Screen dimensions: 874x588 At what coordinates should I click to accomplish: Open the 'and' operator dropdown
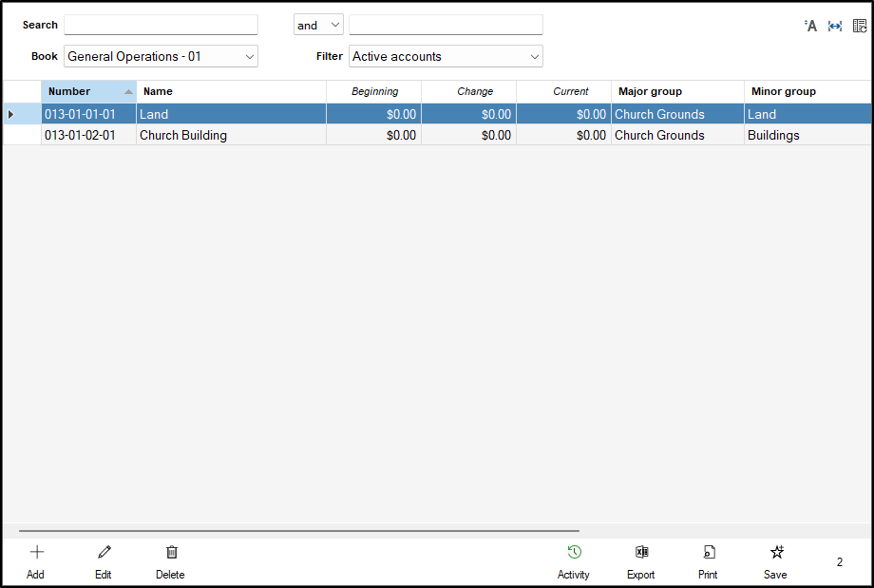(317, 25)
